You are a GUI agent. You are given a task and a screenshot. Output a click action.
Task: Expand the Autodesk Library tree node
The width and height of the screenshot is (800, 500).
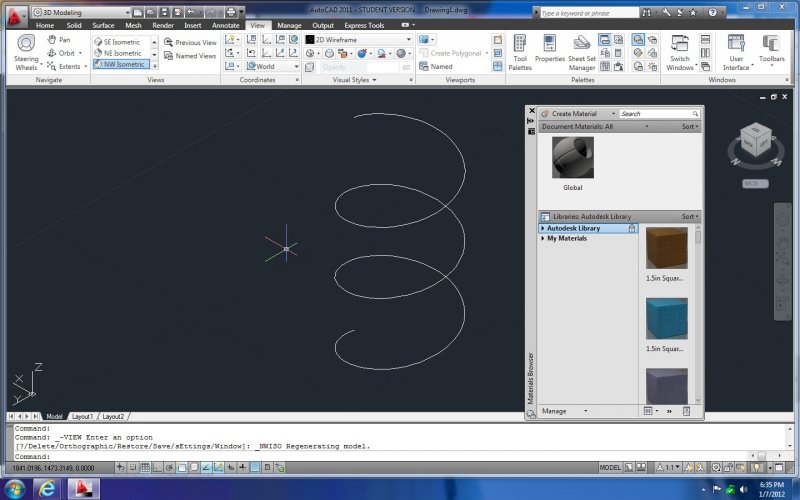[x=543, y=228]
